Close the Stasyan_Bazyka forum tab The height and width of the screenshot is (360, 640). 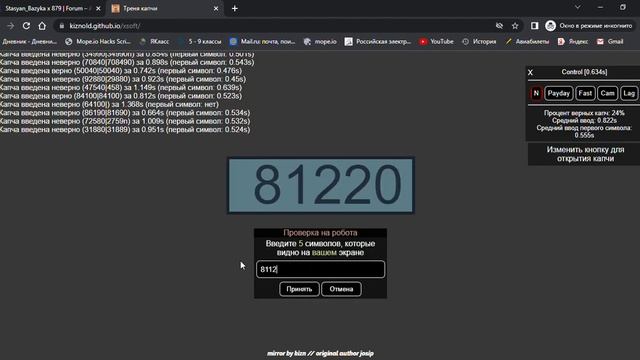pos(98,9)
